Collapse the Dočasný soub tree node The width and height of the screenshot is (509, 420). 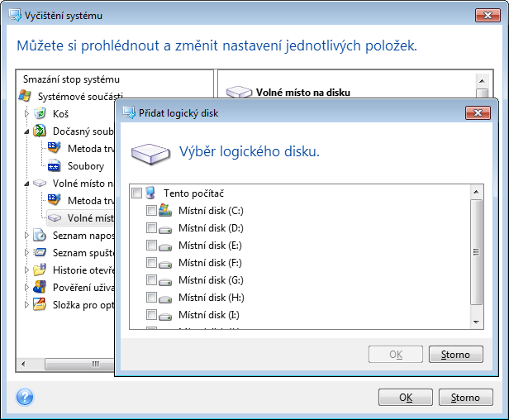pyautogui.click(x=26, y=131)
